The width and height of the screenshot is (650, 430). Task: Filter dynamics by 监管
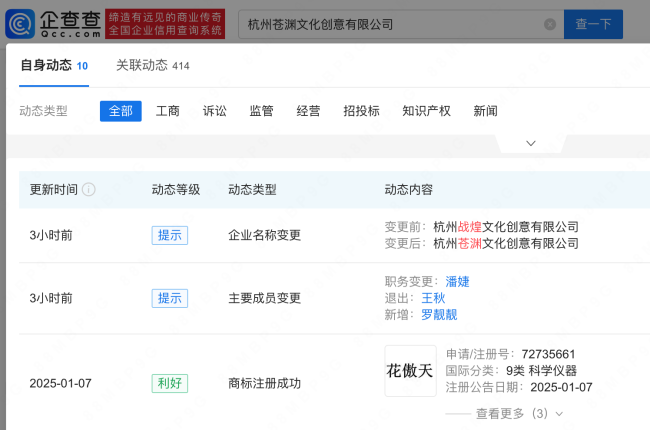point(262,111)
